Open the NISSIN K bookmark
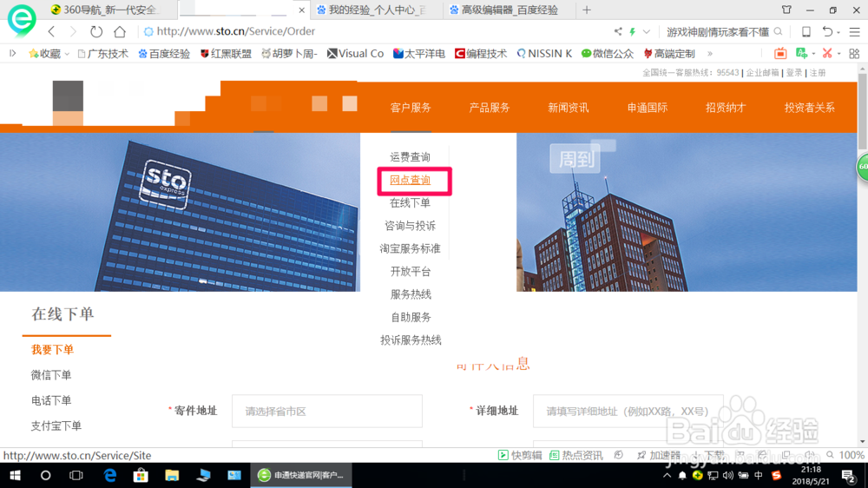This screenshot has height=488, width=868. 544,54
